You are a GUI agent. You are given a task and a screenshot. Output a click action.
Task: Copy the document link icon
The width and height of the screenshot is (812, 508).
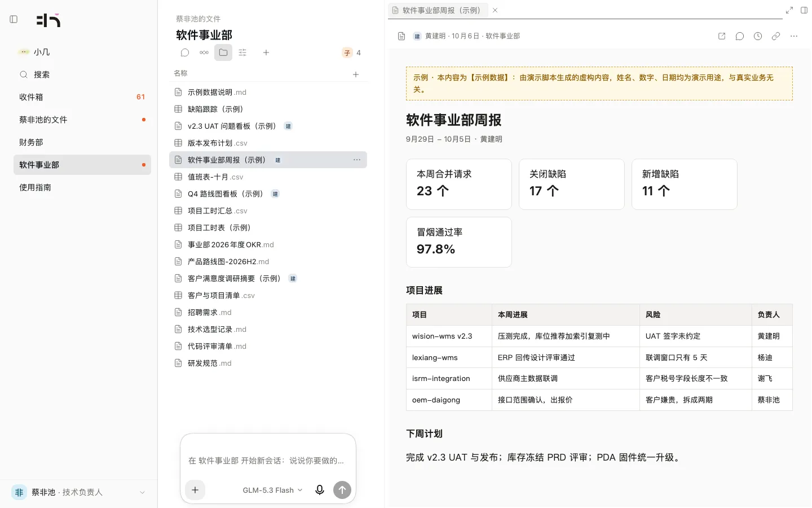pyautogui.click(x=776, y=36)
